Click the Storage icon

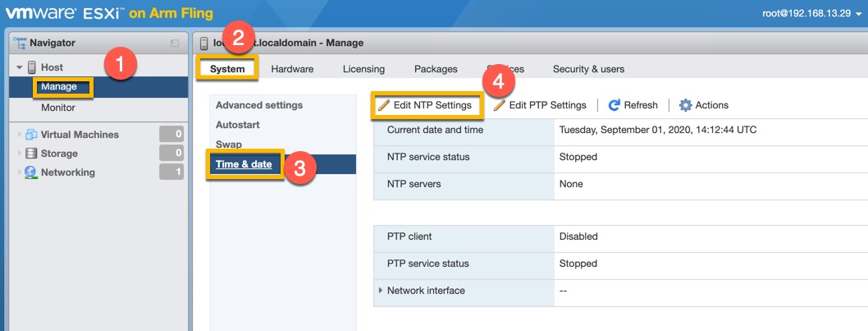[31, 154]
